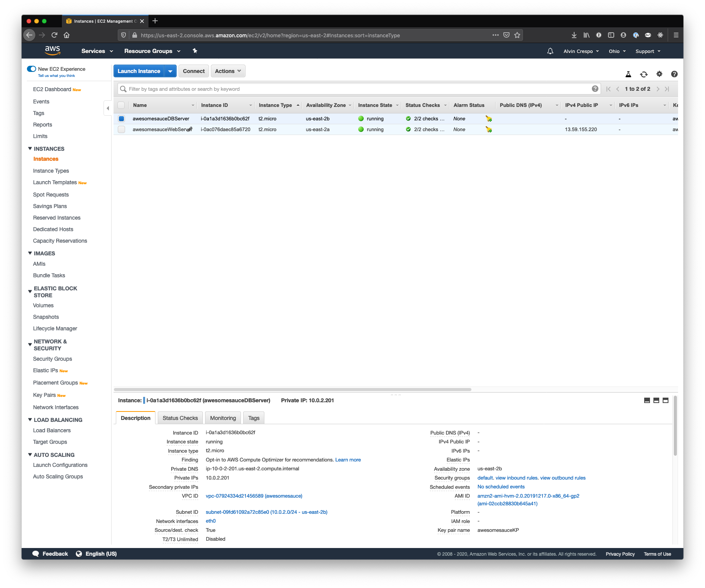Switch to the Monitoring tab
This screenshot has height=588, width=705.
point(223,418)
